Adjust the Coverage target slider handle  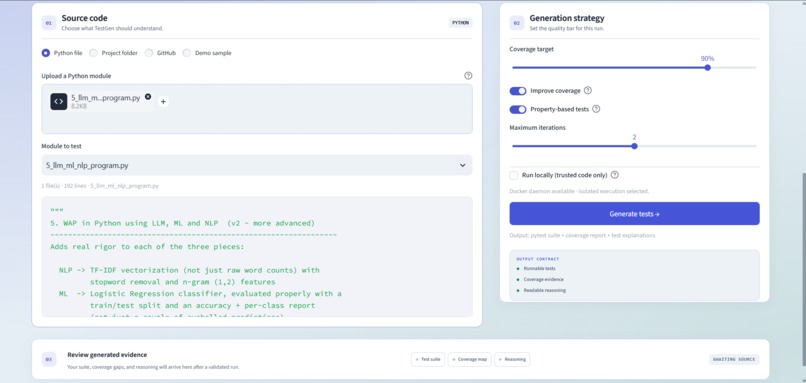tap(707, 68)
